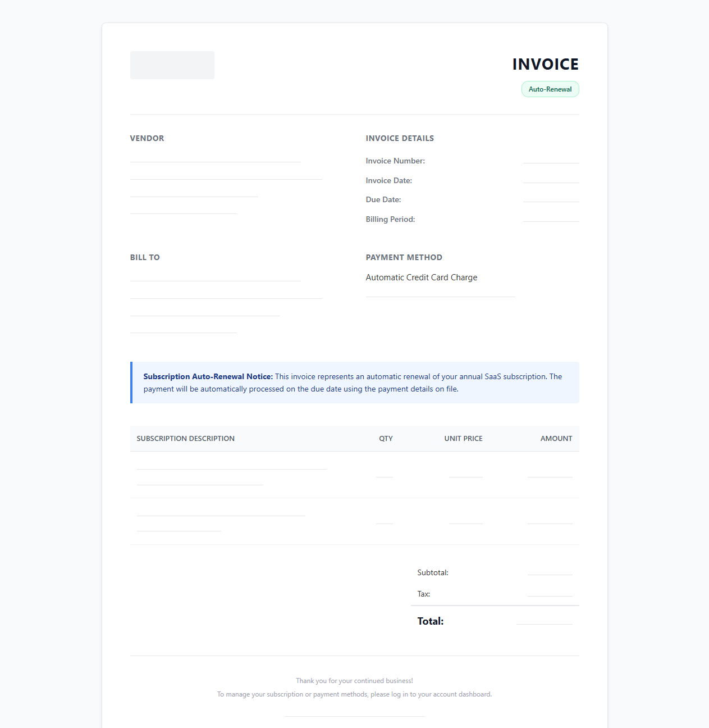
Task: Click the logo placeholder box
Action: tap(172, 65)
